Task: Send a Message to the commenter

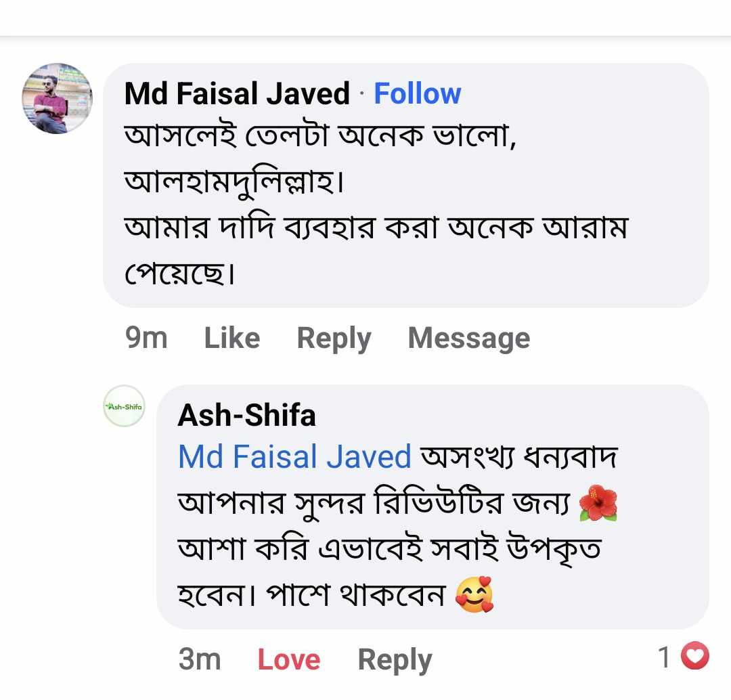Action: [468, 337]
